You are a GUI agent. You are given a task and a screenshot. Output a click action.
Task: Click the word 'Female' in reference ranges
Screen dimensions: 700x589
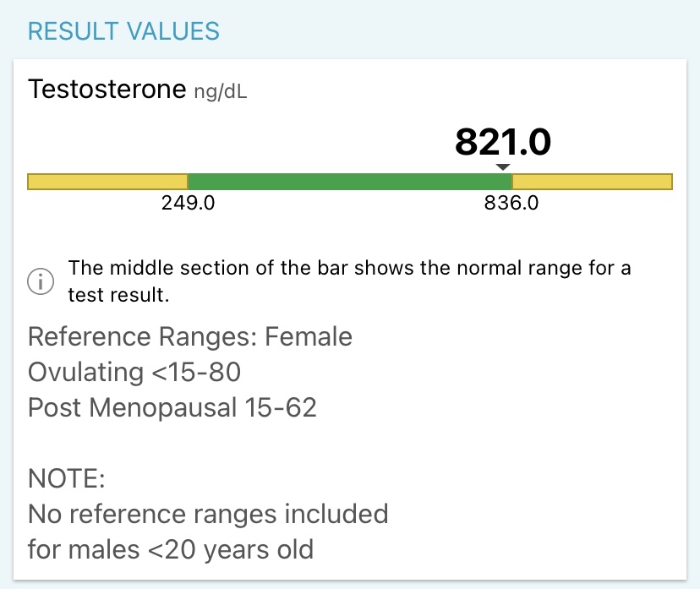click(x=309, y=337)
